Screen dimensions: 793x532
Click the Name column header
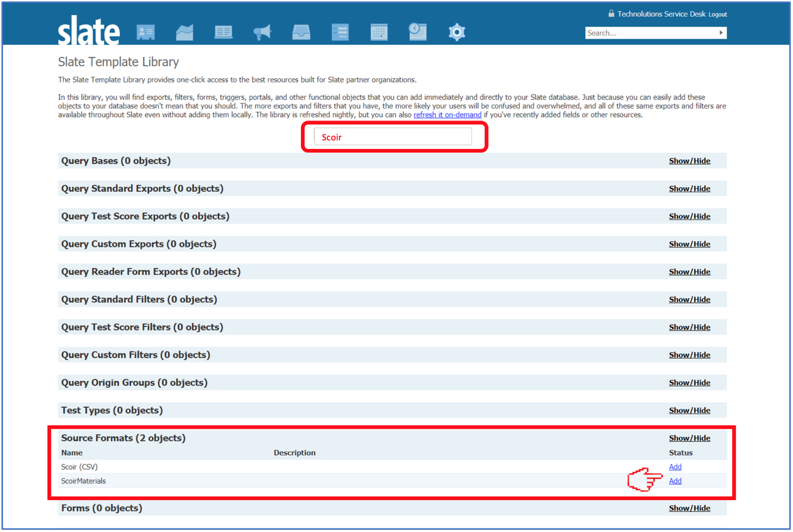point(72,452)
